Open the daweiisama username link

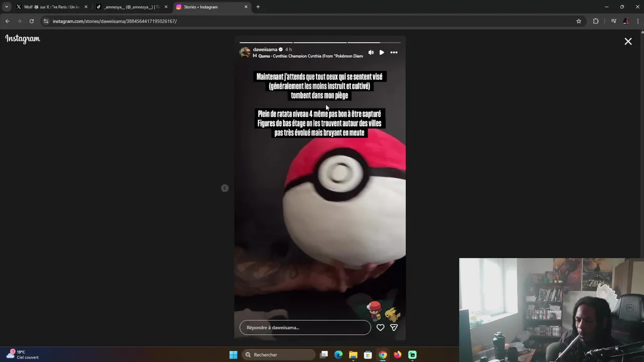pos(265,49)
